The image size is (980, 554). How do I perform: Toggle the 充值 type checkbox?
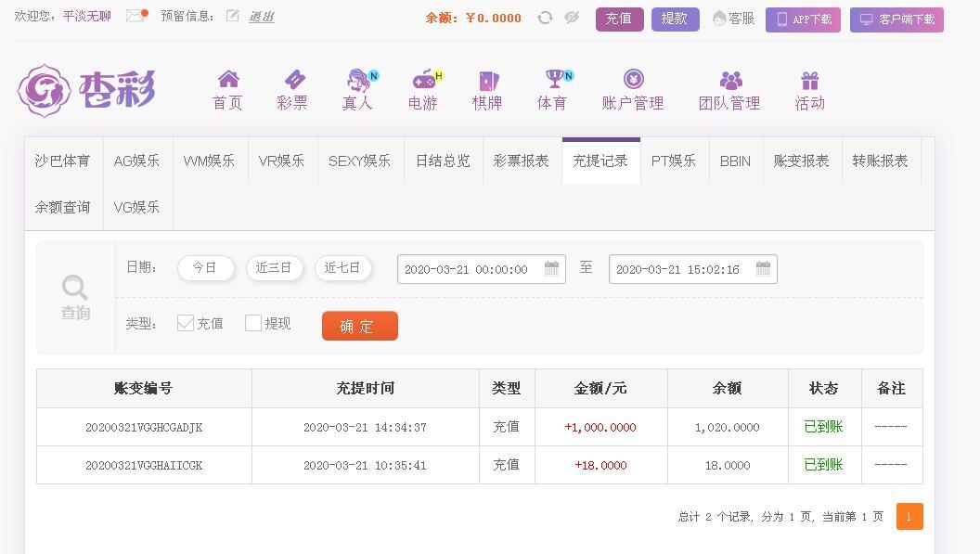186,323
